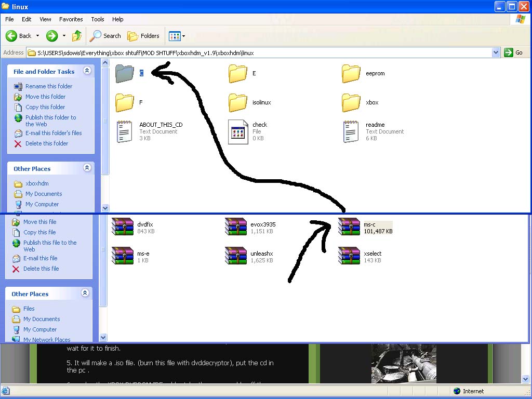Image resolution: width=532 pixels, height=399 pixels.
Task: Open the Edit menu
Action: (x=26, y=19)
